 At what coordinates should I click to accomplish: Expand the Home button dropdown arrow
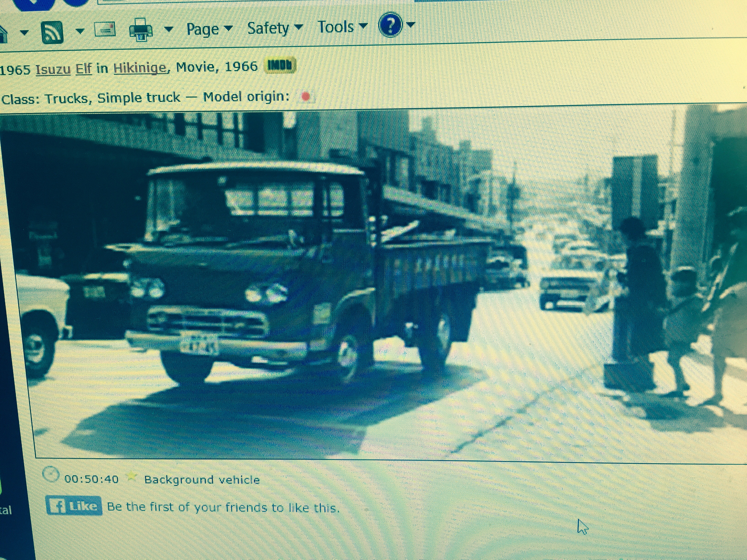[x=24, y=33]
